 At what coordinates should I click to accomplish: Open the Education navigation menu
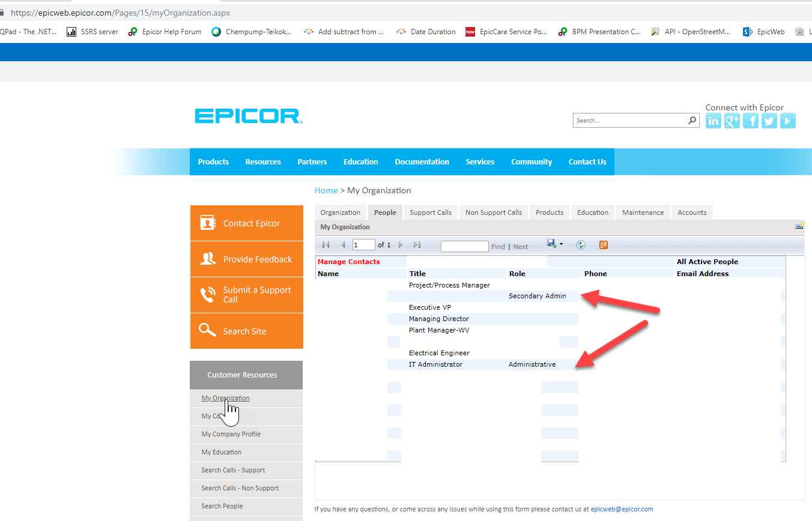(361, 161)
